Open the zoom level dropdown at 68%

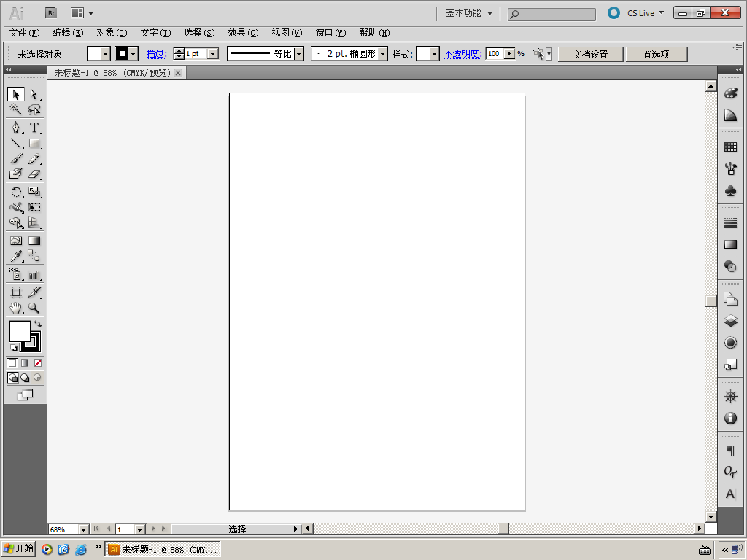[83, 529]
